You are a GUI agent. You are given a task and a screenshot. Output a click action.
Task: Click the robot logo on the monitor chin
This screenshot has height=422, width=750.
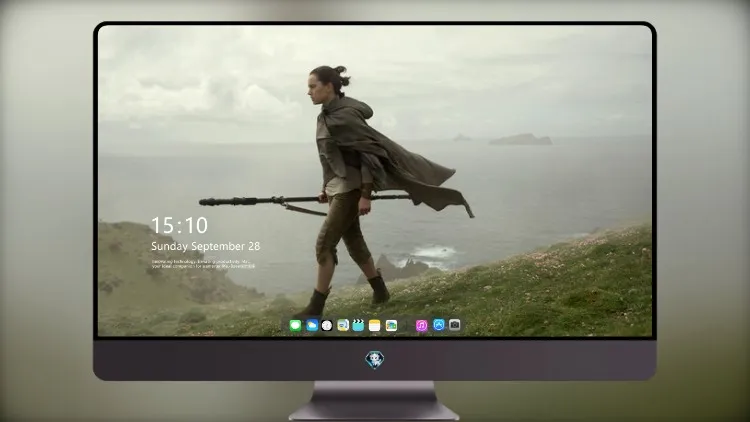point(375,360)
